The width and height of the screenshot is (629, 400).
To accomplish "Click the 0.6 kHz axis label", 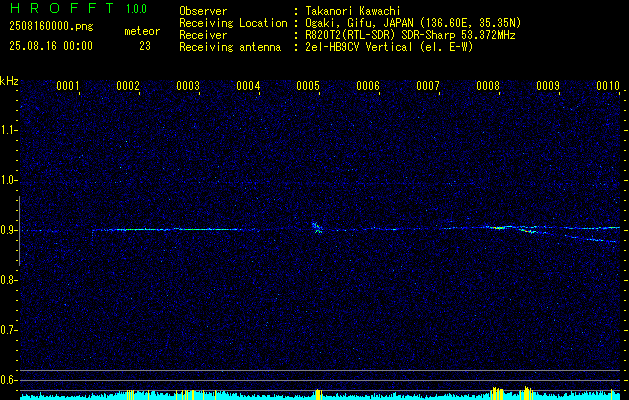I will click(8, 380).
